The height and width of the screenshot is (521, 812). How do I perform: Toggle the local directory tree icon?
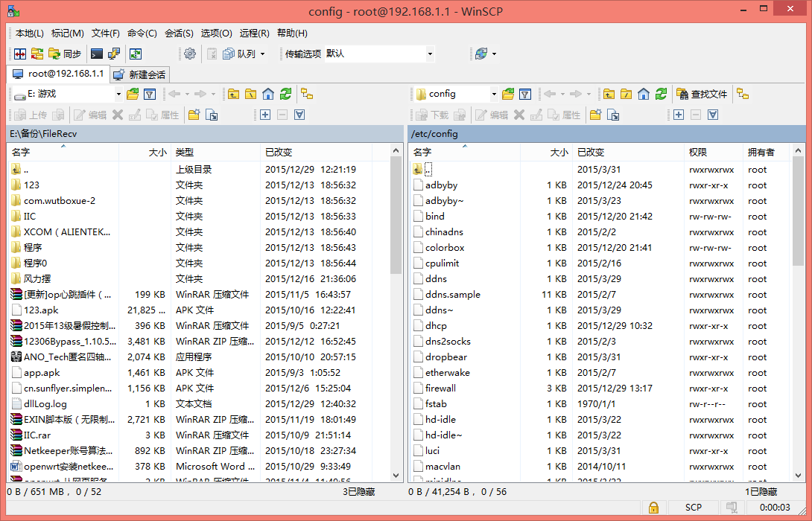click(307, 95)
